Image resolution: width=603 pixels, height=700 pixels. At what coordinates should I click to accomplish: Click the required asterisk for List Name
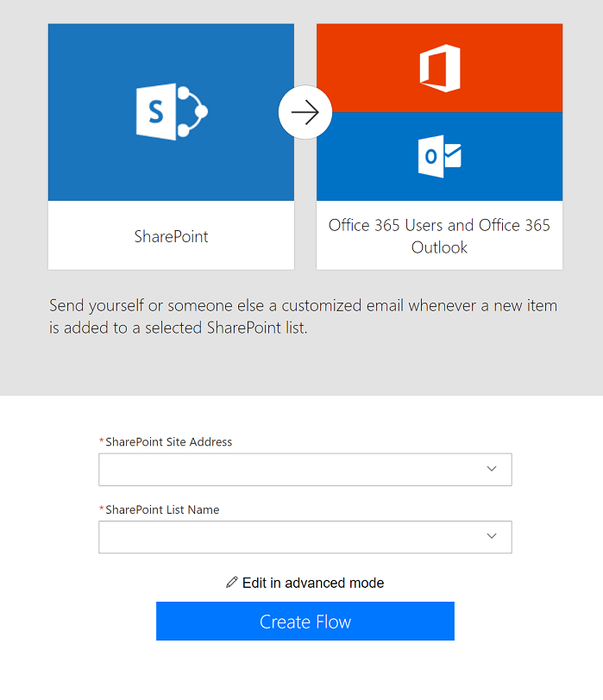[x=102, y=509]
